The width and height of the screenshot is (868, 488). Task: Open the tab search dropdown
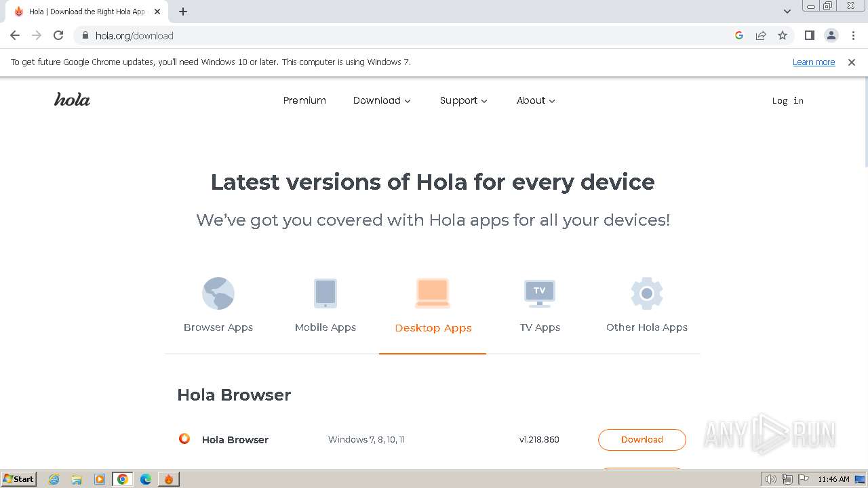click(787, 12)
